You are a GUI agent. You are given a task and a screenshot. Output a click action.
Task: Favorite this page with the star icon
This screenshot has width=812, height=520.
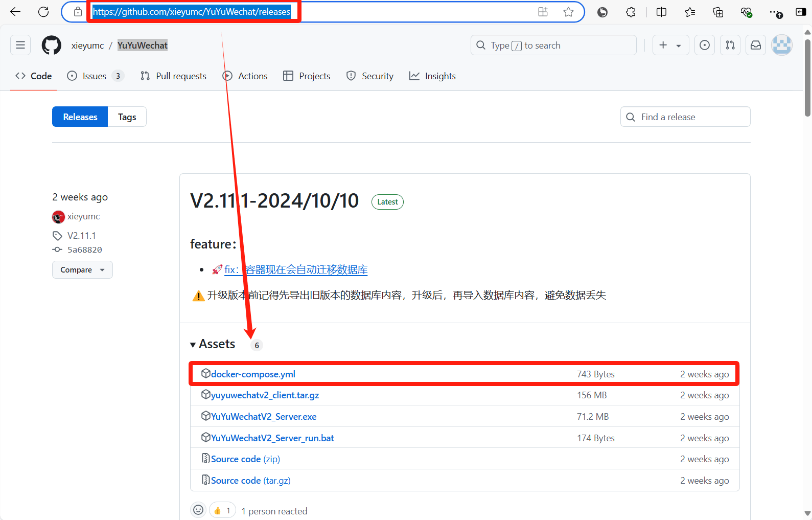coord(568,12)
